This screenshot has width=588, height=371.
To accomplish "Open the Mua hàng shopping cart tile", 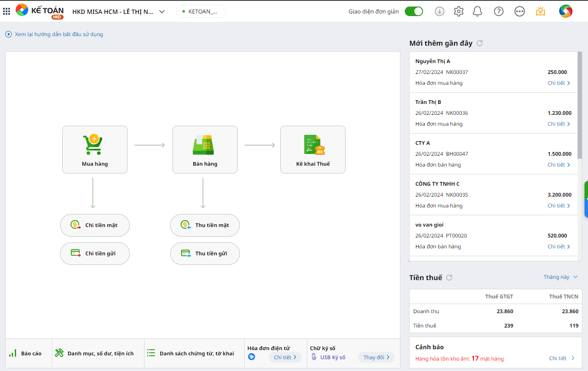I will [95, 150].
